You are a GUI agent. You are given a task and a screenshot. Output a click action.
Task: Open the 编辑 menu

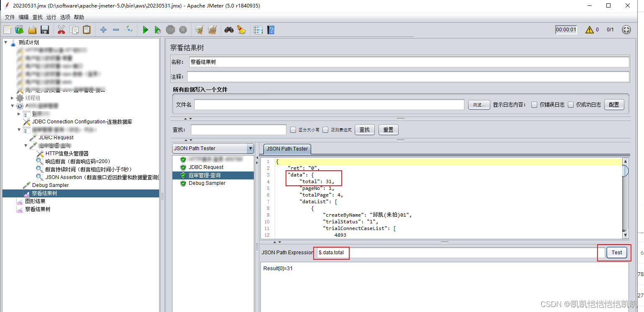tap(23, 17)
